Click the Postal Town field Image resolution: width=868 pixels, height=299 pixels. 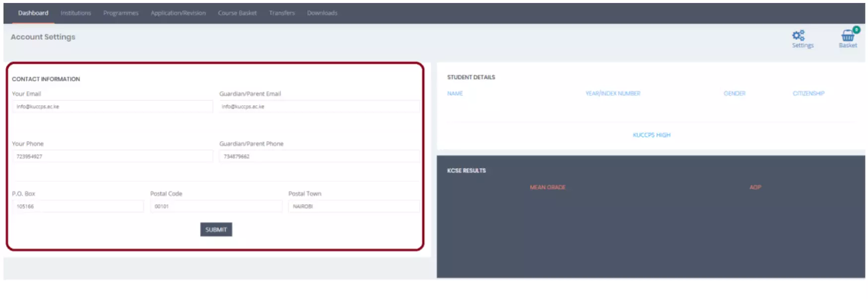353,206
